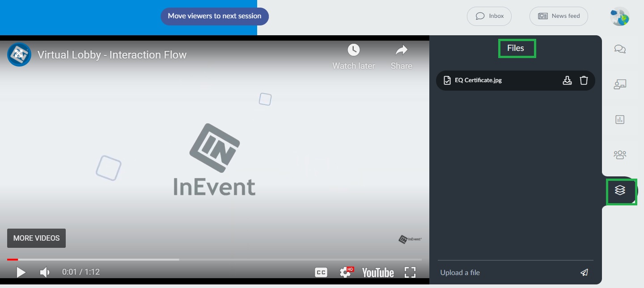Open the polls chart icon
Image resolution: width=644 pixels, height=288 pixels.
click(620, 120)
